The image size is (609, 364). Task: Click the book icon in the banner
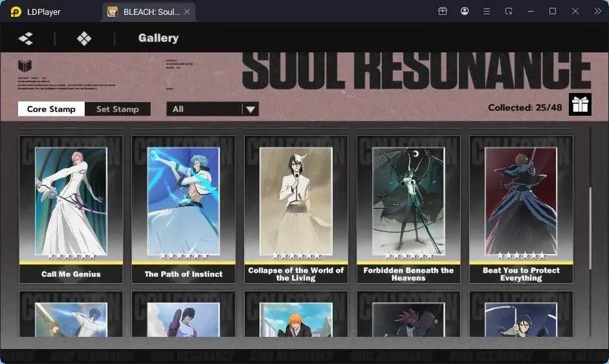click(x=25, y=65)
